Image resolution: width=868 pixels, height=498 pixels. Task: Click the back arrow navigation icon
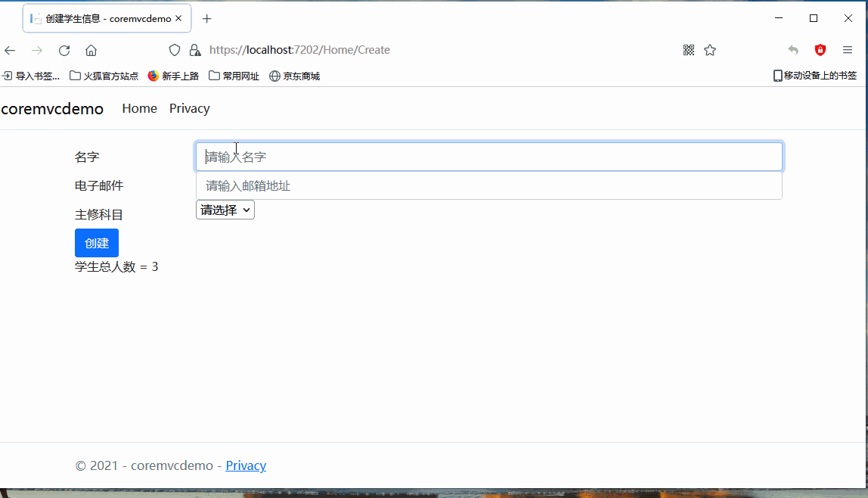coord(10,51)
